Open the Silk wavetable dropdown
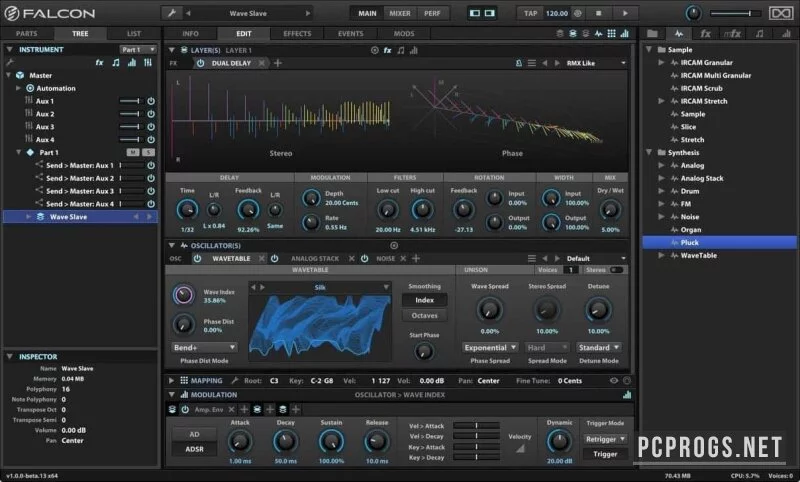The width and height of the screenshot is (800, 482). (x=386, y=288)
